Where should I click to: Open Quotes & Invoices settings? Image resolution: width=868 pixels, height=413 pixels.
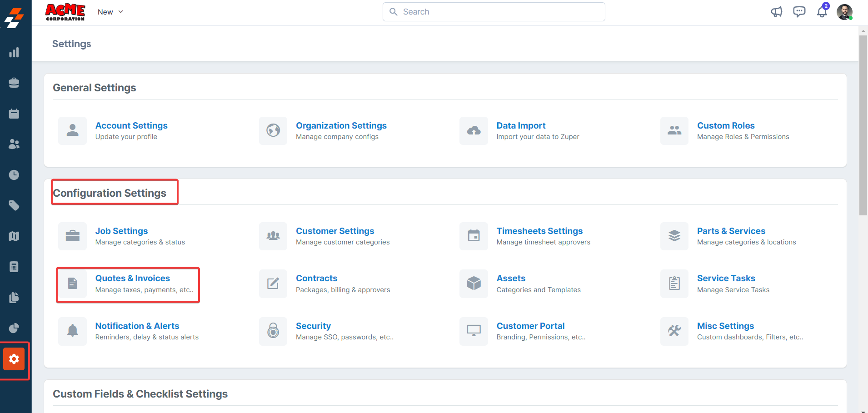pyautogui.click(x=132, y=279)
